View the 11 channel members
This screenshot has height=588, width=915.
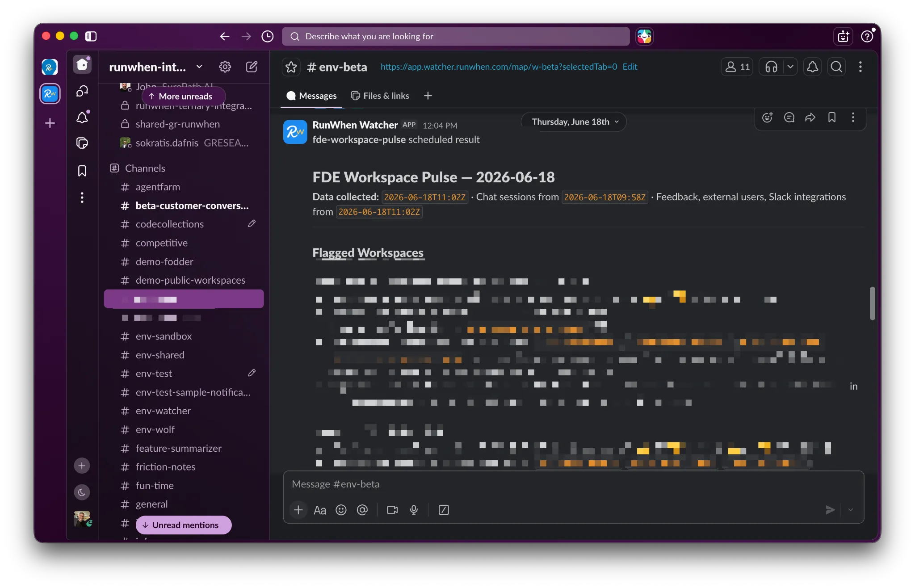[x=737, y=67]
